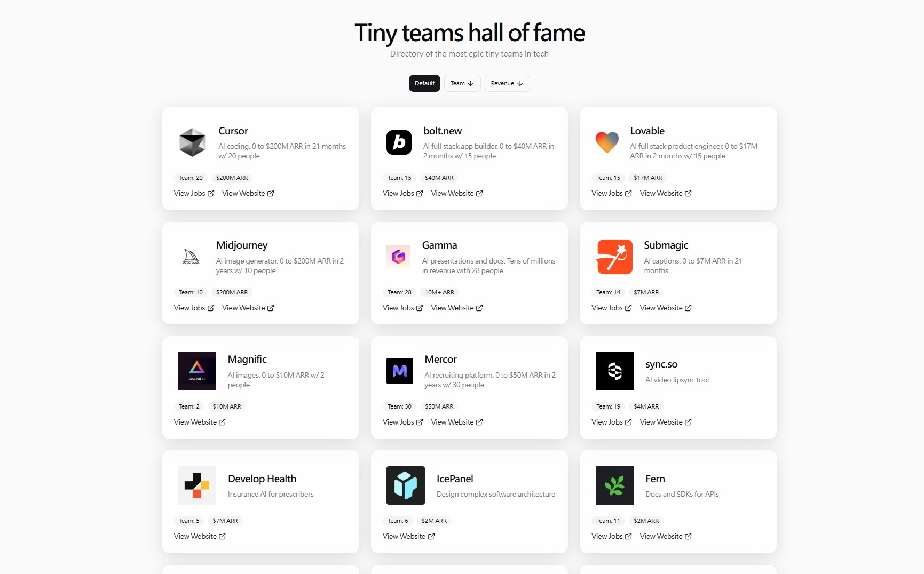The image size is (924, 574).
Task: Select the Default sort option
Action: pos(424,83)
